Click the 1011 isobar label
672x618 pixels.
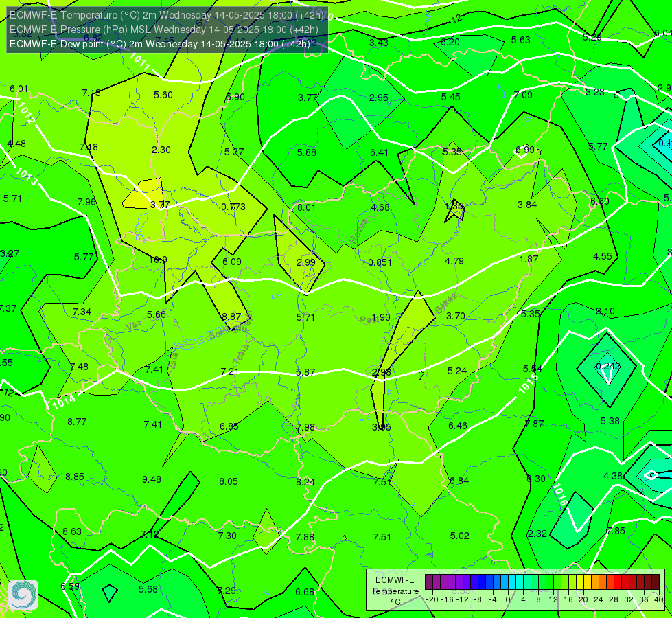(140, 62)
